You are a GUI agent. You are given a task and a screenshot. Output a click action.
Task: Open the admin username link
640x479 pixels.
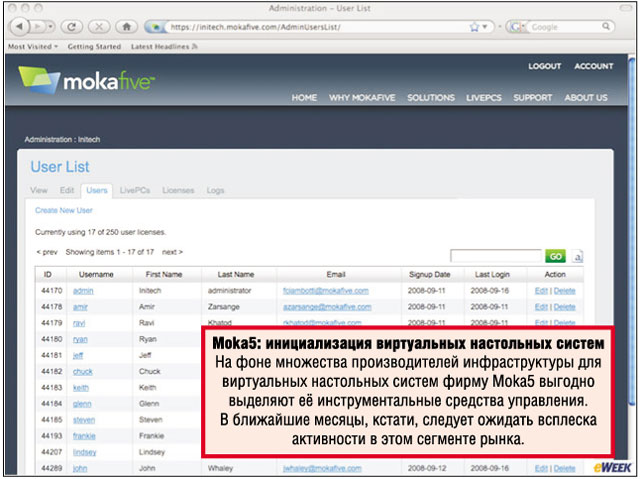coord(83,291)
